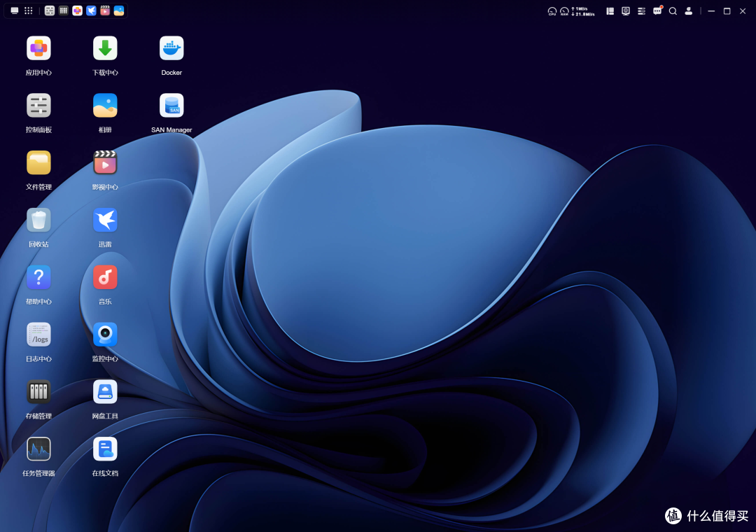Launch the 在线文档 desktop icon
Image resolution: width=756 pixels, height=532 pixels.
point(105,449)
